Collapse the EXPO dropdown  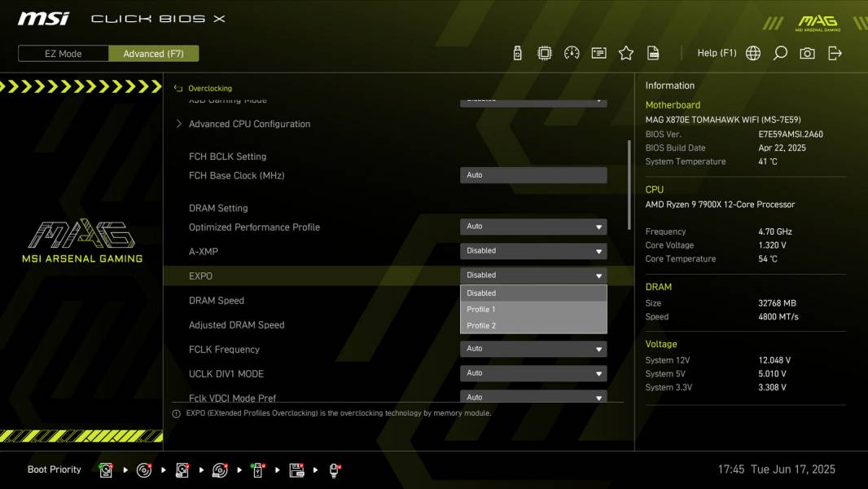pyautogui.click(x=533, y=275)
